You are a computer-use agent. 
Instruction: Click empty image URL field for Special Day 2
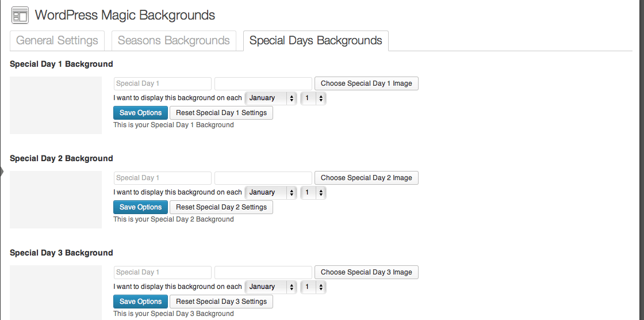(x=263, y=178)
